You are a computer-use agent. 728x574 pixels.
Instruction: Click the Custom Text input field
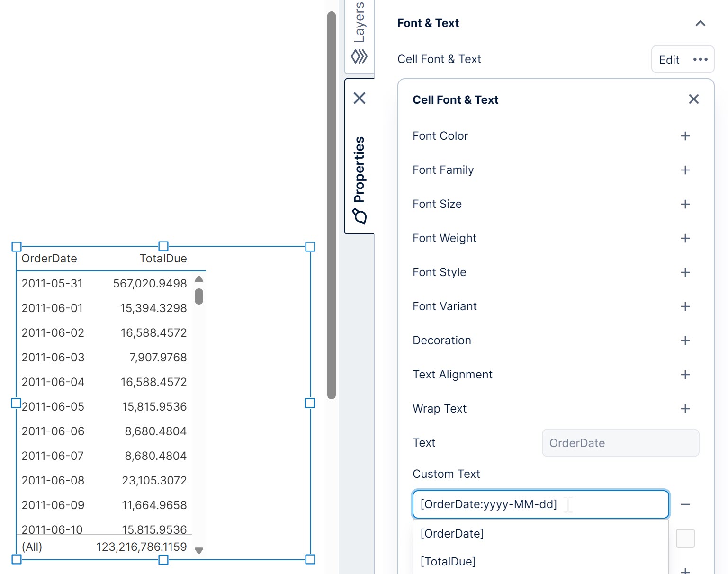(540, 504)
